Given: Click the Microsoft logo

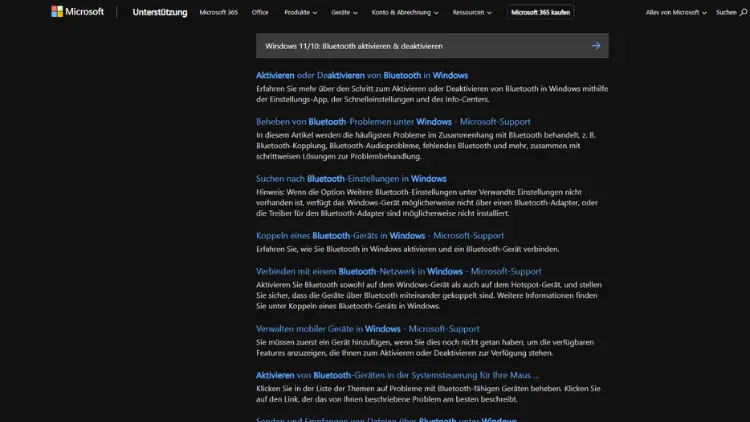Looking at the screenshot, I should [77, 11].
